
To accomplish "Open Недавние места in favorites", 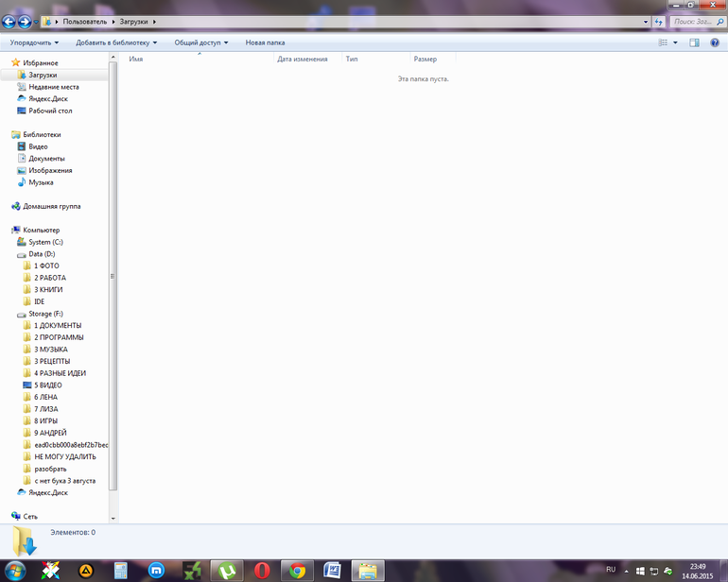I will 53,87.
